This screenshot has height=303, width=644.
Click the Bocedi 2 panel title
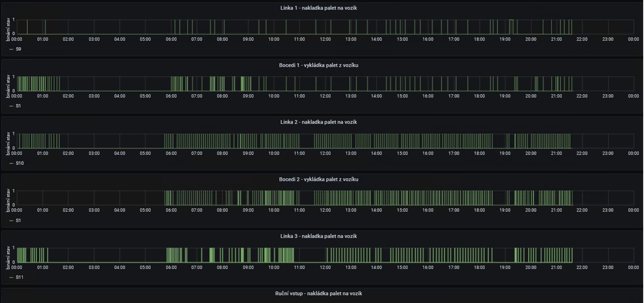point(318,179)
